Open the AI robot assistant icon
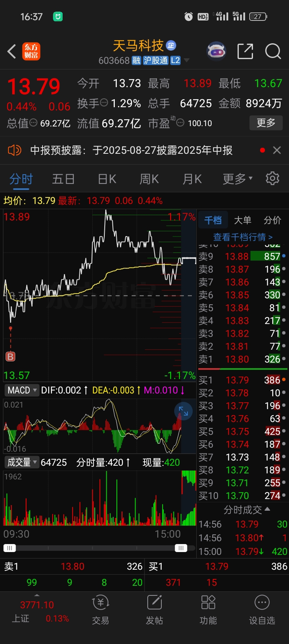 216,51
